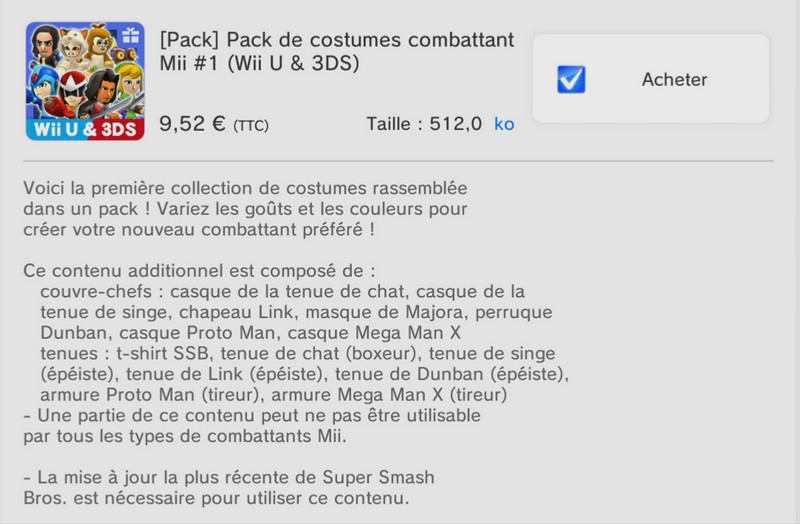This screenshot has width=800, height=524.
Task: Click the 'Voici la première collection' description paragraph
Action: coord(245,209)
